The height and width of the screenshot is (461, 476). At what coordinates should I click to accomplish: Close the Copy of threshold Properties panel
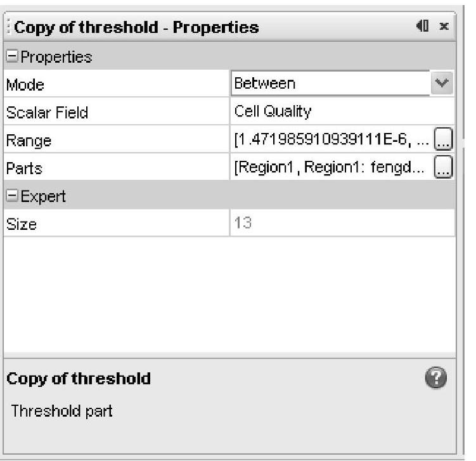[444, 27]
